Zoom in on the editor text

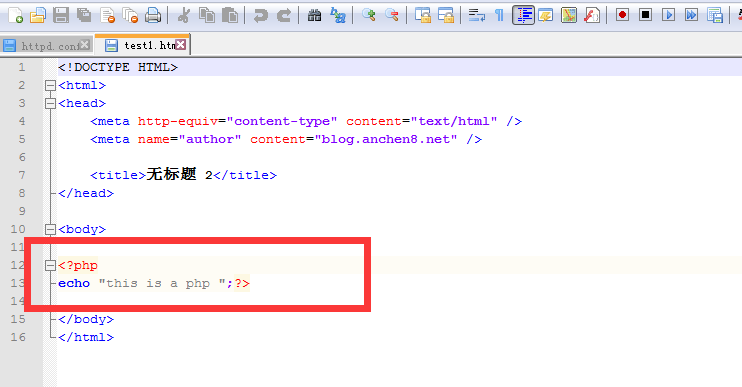pyautogui.click(x=368, y=16)
